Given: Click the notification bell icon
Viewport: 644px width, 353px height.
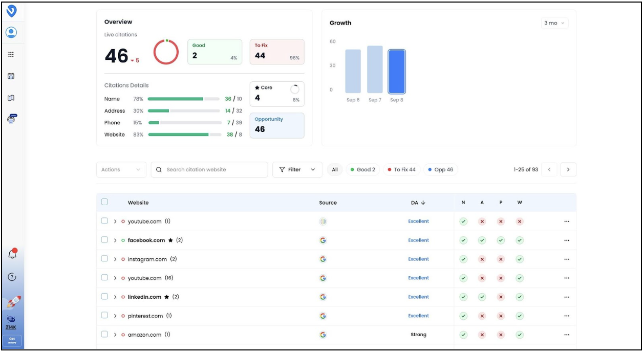Looking at the screenshot, I should click(x=12, y=254).
